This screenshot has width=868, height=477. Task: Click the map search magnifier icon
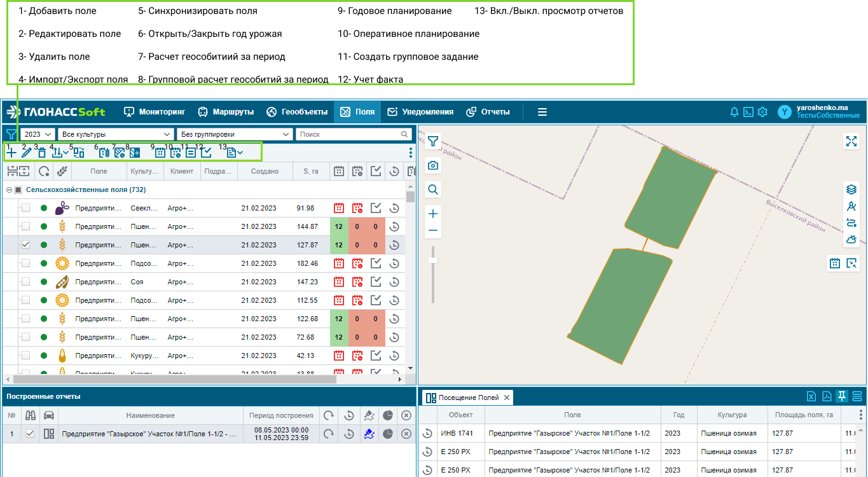[x=433, y=190]
